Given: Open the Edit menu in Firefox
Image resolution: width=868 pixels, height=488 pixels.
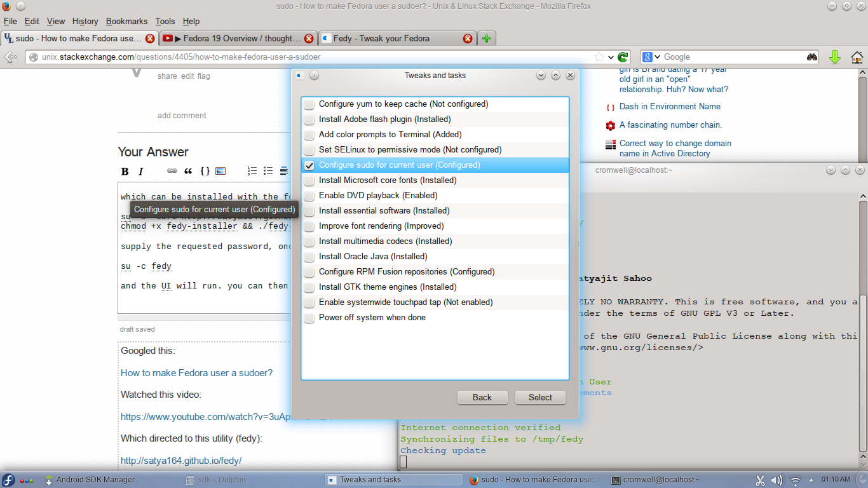Looking at the screenshot, I should tap(32, 21).
